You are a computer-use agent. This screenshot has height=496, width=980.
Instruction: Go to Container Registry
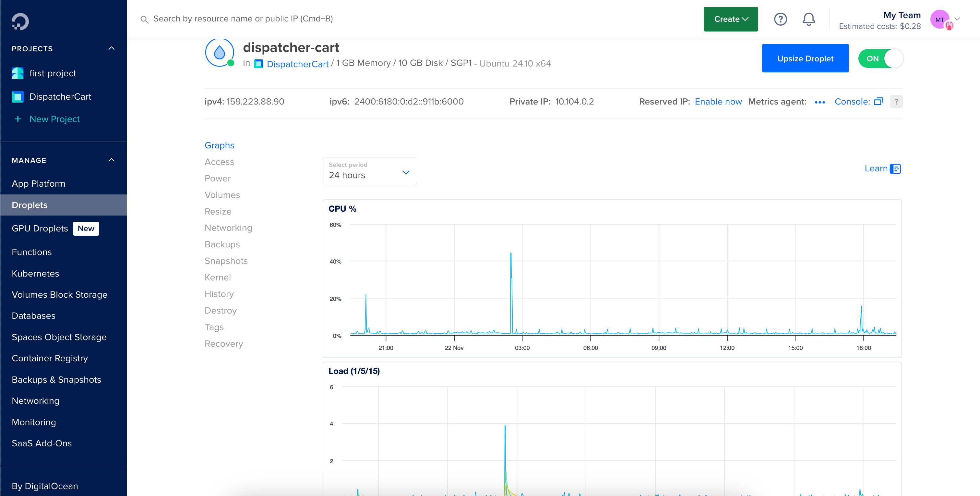point(50,358)
